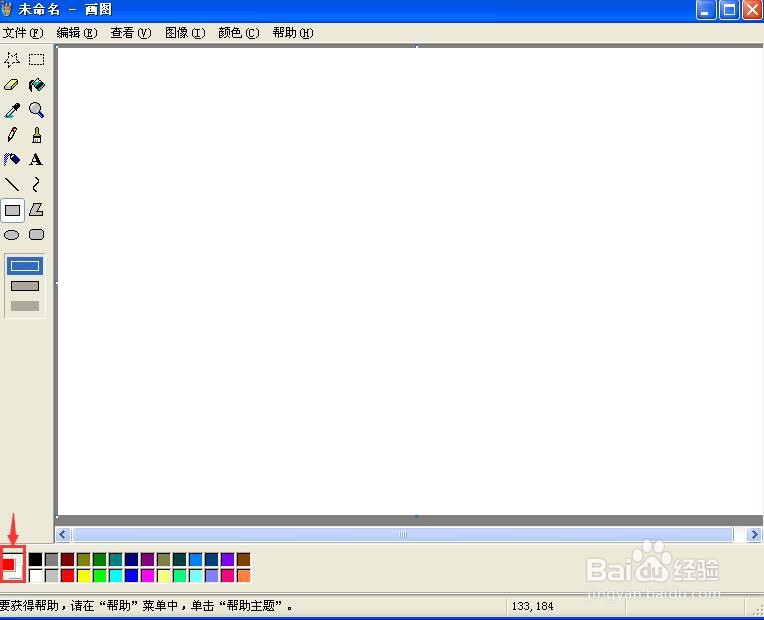Choose the Polygon tool
This screenshot has width=764, height=620.
pyautogui.click(x=36, y=210)
